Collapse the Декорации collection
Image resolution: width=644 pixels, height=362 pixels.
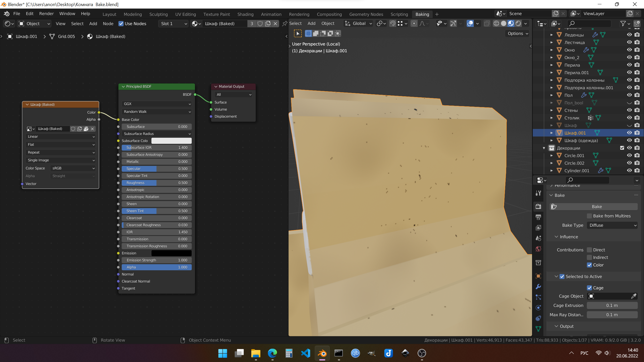[544, 148]
